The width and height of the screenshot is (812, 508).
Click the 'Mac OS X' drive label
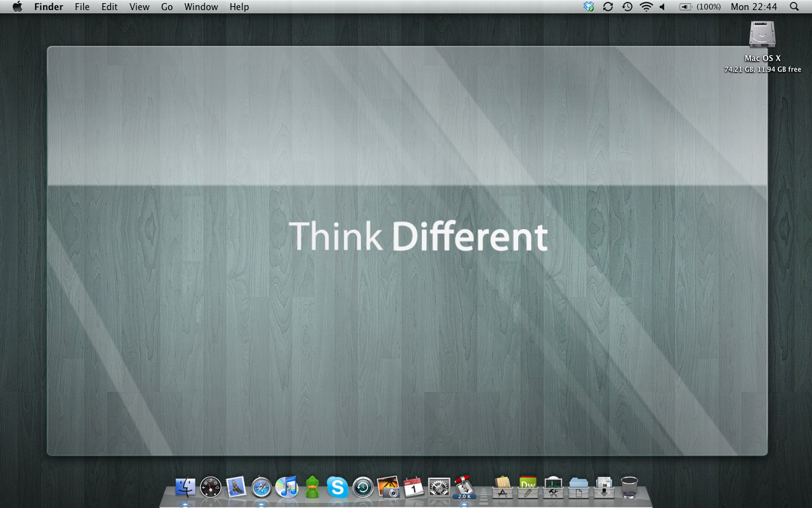(x=763, y=58)
